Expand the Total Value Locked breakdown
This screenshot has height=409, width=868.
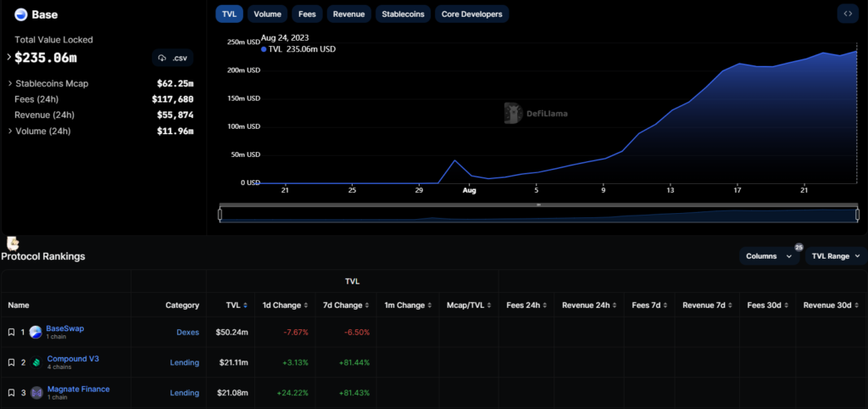pos(9,58)
